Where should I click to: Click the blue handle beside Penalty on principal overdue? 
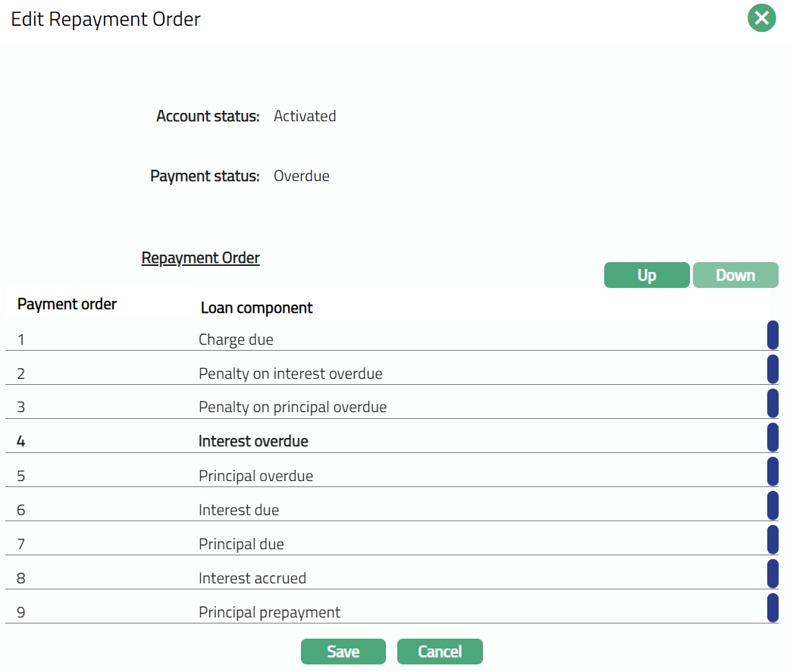click(773, 403)
